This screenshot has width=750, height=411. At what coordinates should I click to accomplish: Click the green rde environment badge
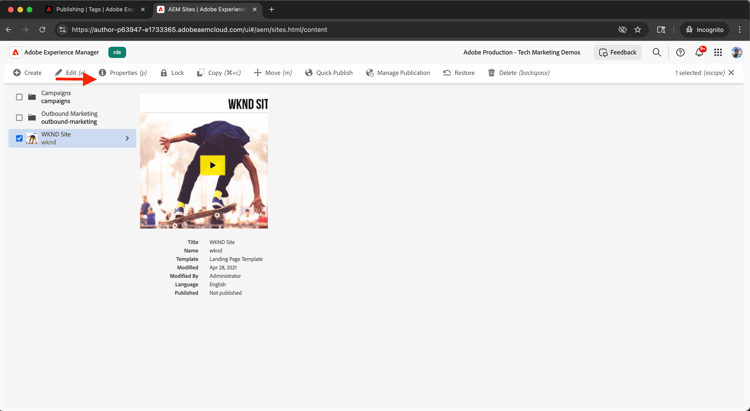coord(117,53)
